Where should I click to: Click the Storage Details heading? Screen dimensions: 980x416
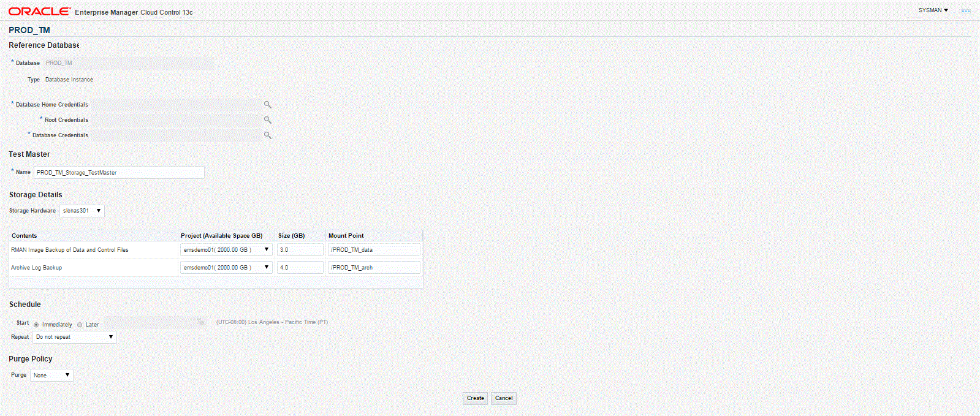point(36,195)
